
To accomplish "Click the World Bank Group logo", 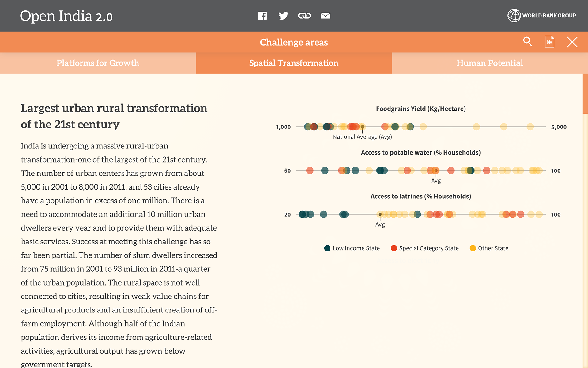I will (541, 15).
